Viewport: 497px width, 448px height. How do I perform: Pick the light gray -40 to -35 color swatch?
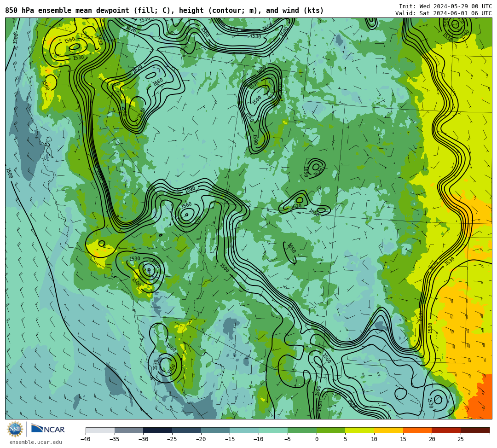click(x=100, y=430)
